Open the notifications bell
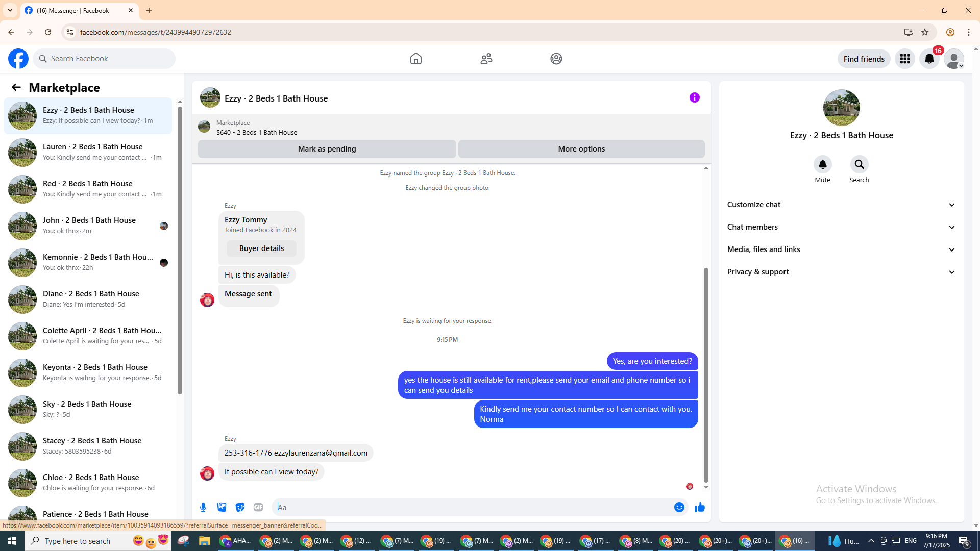The width and height of the screenshot is (980, 551). (929, 59)
